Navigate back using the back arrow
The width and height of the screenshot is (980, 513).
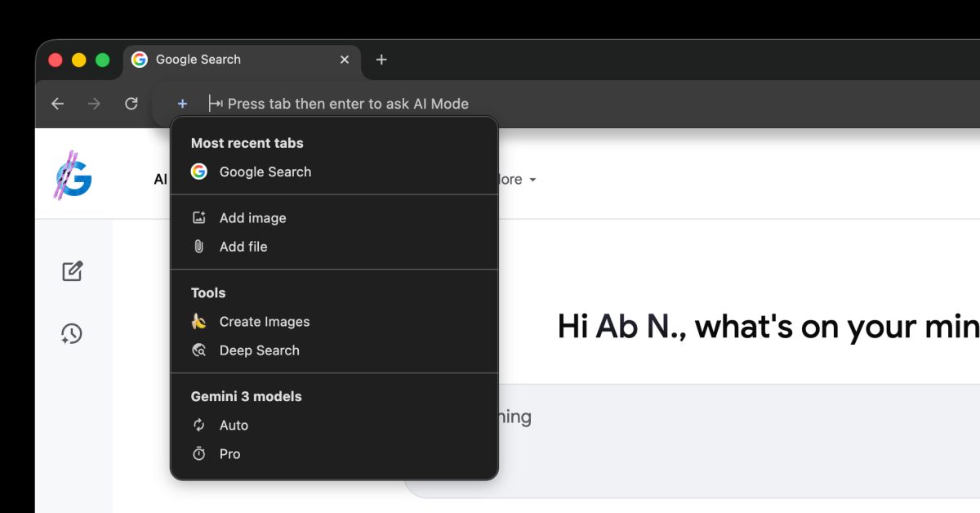click(x=56, y=104)
